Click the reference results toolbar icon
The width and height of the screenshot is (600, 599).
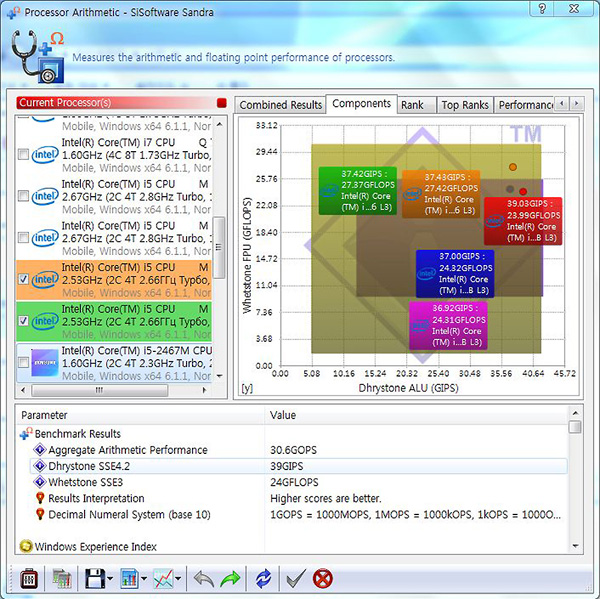point(62,578)
